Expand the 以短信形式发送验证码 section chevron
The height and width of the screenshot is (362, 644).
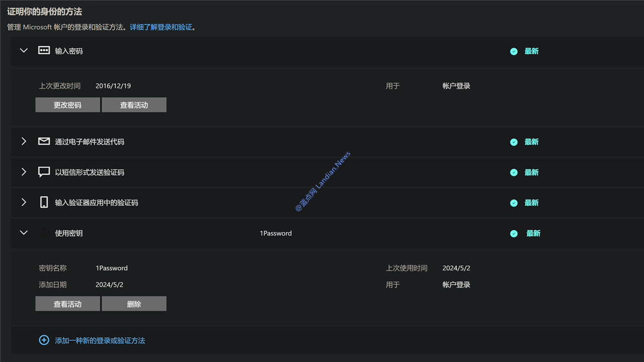coord(24,172)
